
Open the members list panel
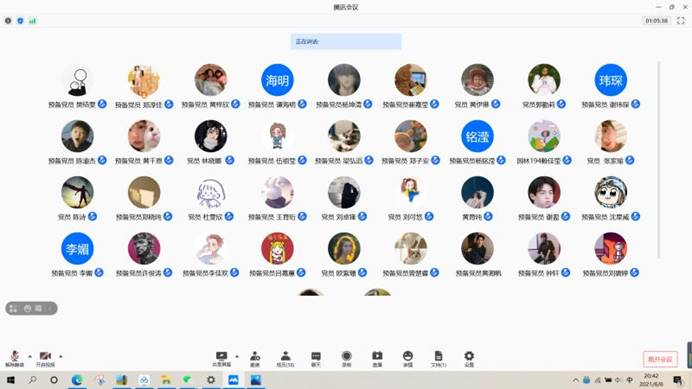[286, 359]
